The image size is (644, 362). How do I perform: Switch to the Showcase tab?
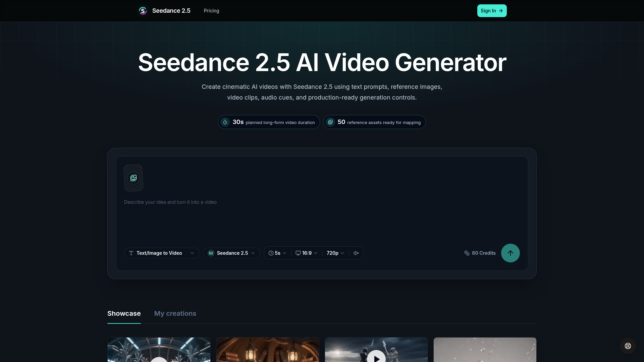tap(124, 313)
